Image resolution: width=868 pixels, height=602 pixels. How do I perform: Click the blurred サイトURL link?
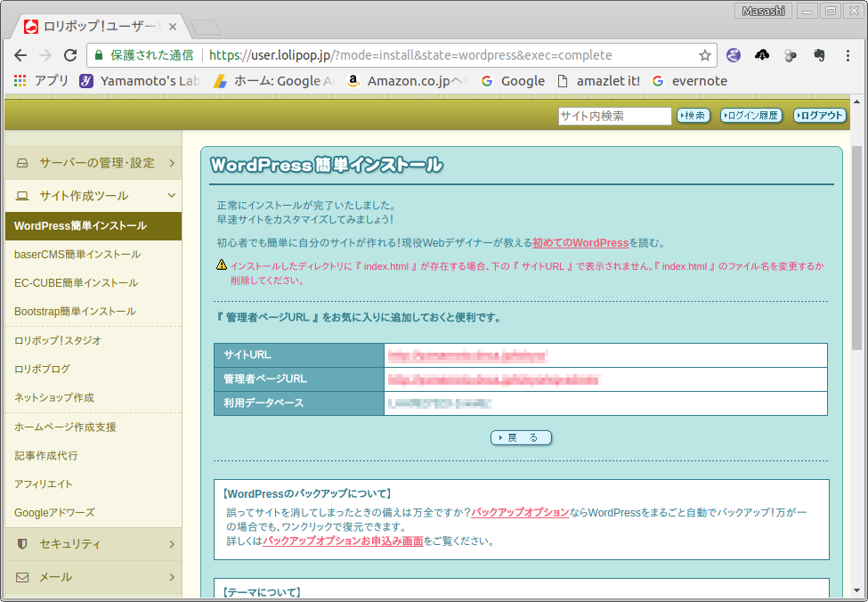467,355
